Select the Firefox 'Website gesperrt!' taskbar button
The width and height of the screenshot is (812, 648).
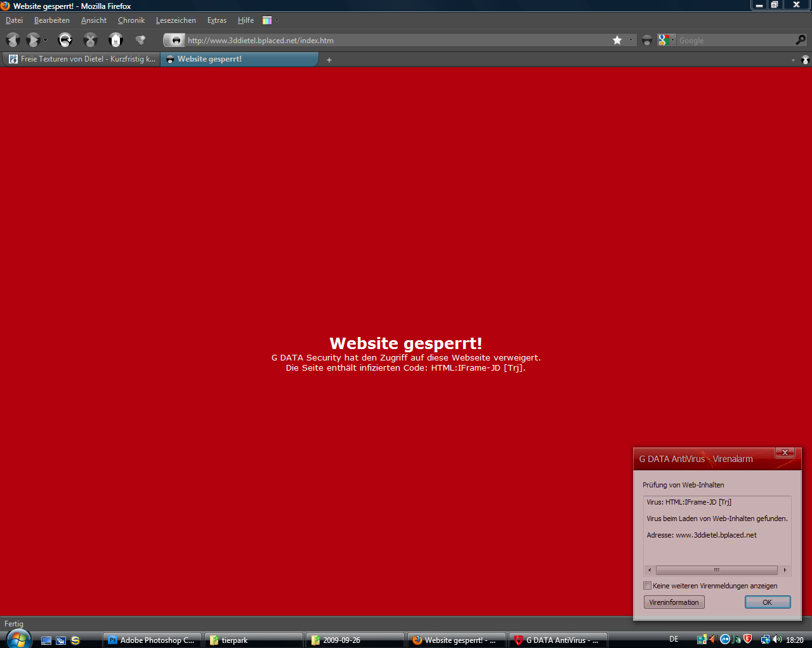point(457,640)
